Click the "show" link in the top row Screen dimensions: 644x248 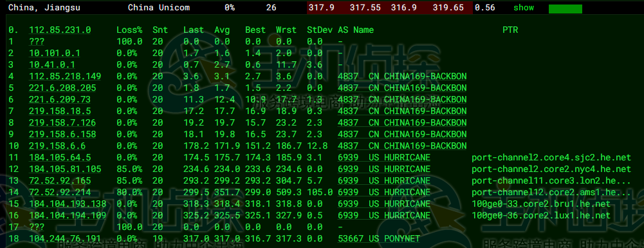[524, 8]
